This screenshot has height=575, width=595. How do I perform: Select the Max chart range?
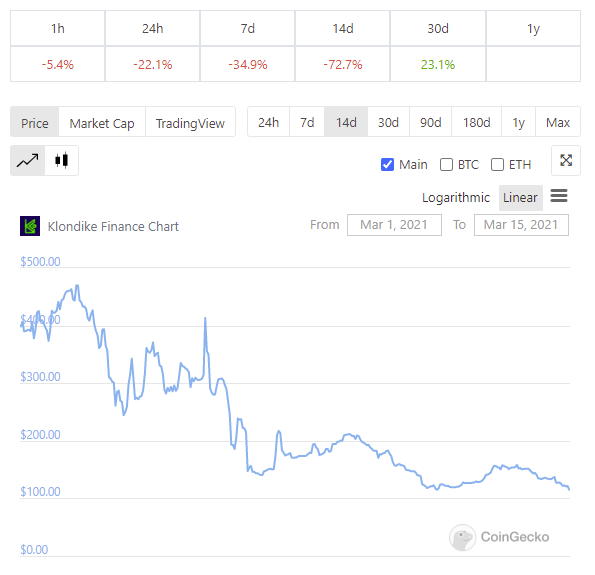[x=558, y=122]
